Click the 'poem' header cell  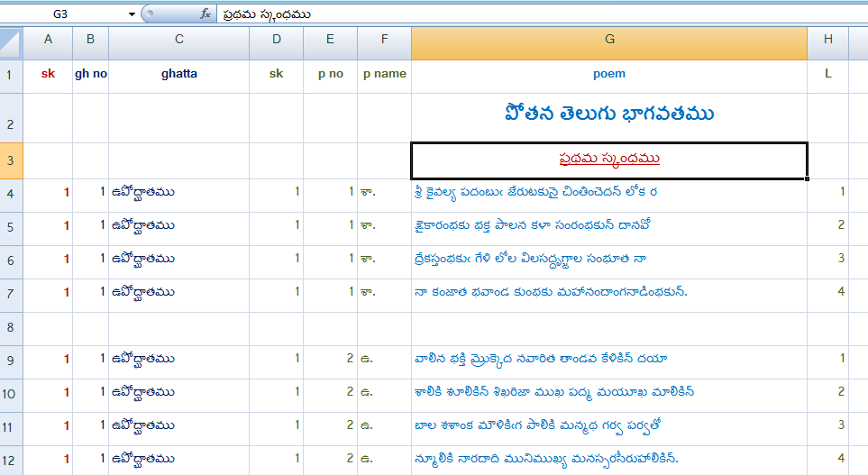click(x=609, y=74)
